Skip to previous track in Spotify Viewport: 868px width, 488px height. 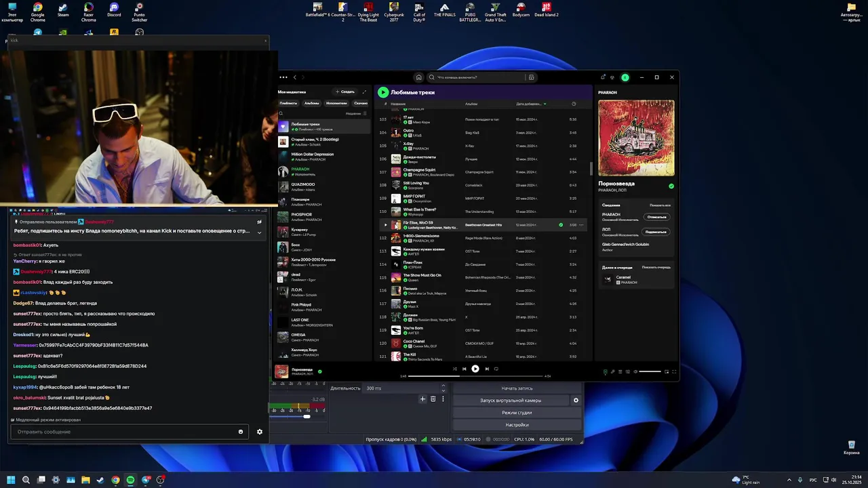point(464,369)
